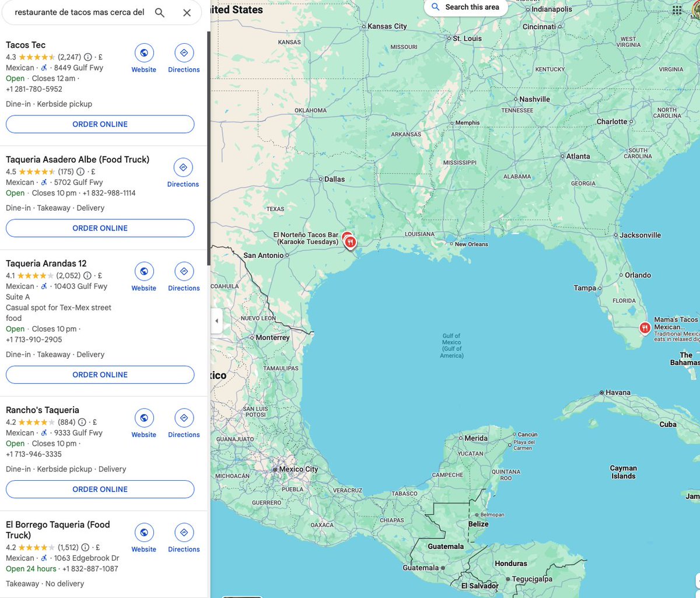Order online from Tacos Tec
Image resolution: width=700 pixels, height=598 pixels.
[100, 124]
